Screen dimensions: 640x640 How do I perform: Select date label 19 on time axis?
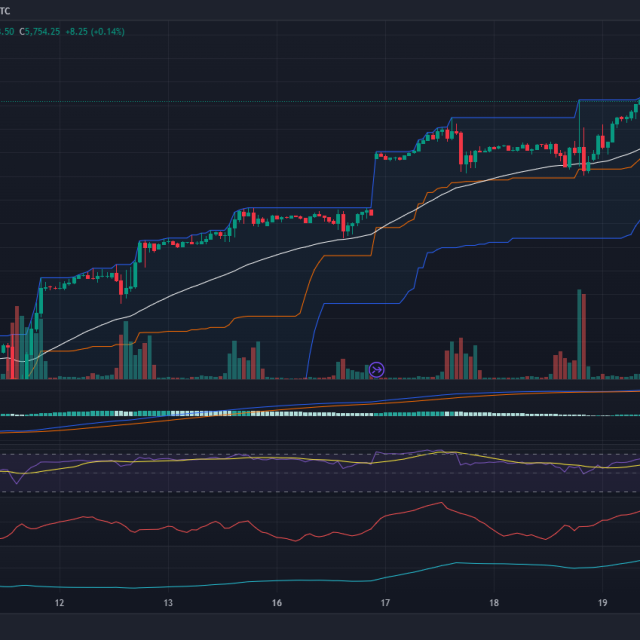point(602,602)
